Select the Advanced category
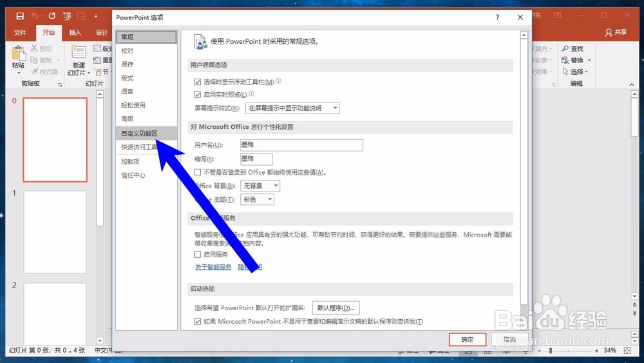 (146, 119)
